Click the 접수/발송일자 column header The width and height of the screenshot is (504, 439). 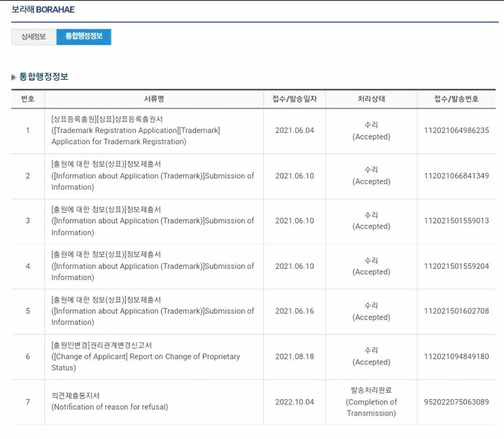click(294, 99)
